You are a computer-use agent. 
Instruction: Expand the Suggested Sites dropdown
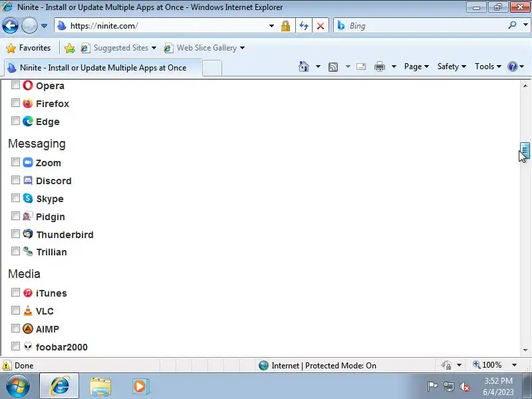pos(154,48)
